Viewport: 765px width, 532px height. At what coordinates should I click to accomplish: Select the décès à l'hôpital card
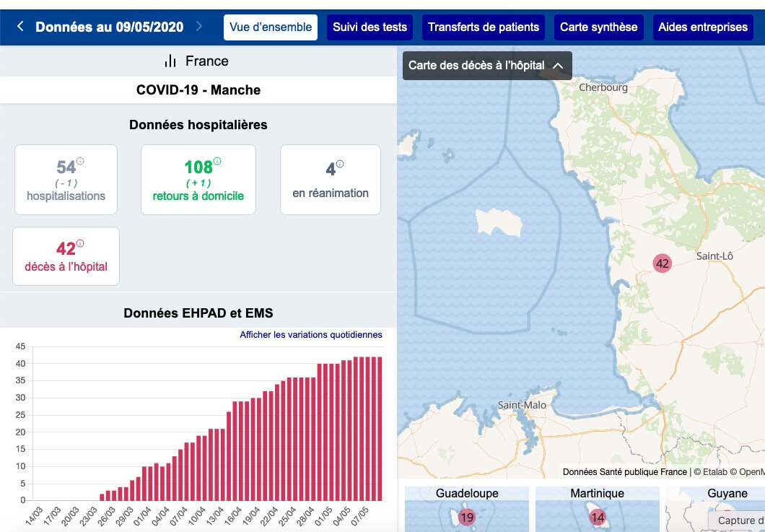pos(66,256)
